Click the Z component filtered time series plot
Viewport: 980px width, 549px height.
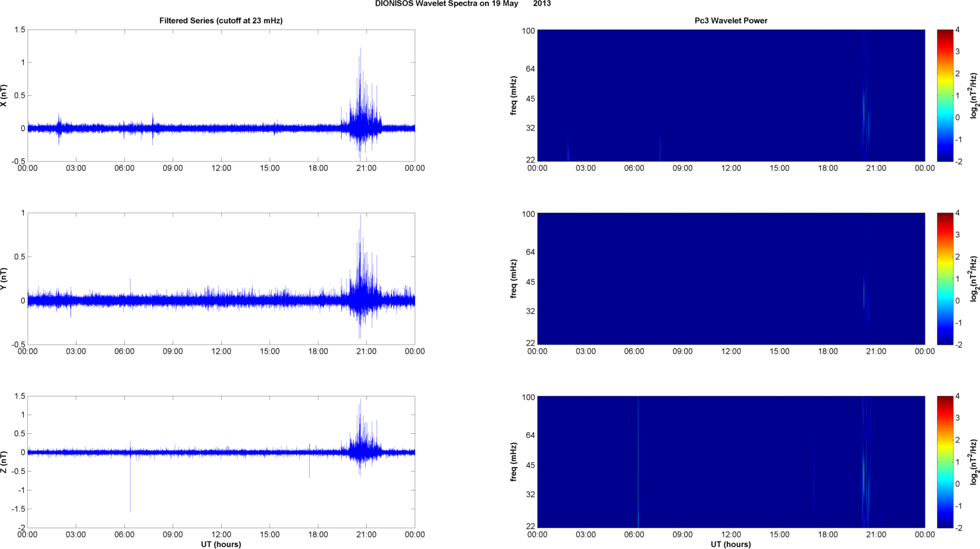(221, 462)
